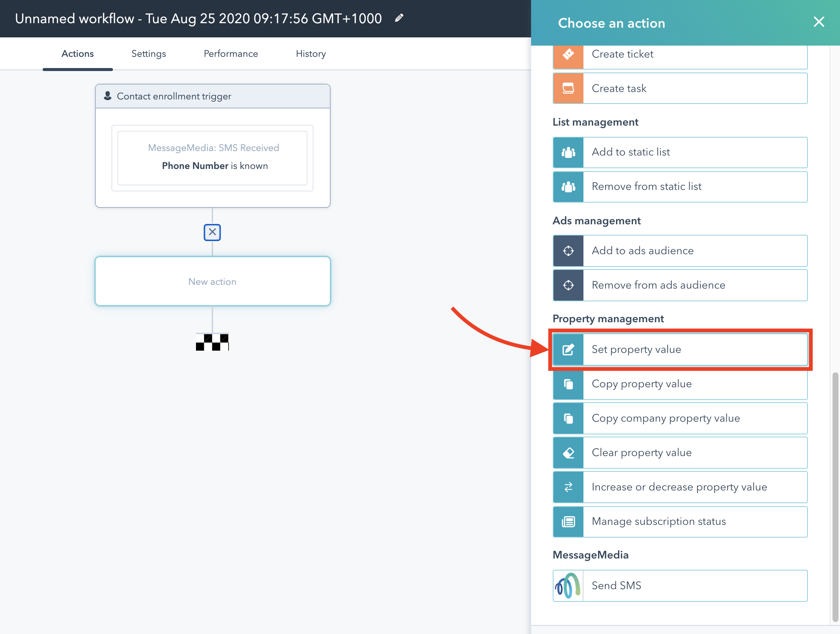Click the Create task icon
Image resolution: width=840 pixels, height=634 pixels.
[568, 89]
